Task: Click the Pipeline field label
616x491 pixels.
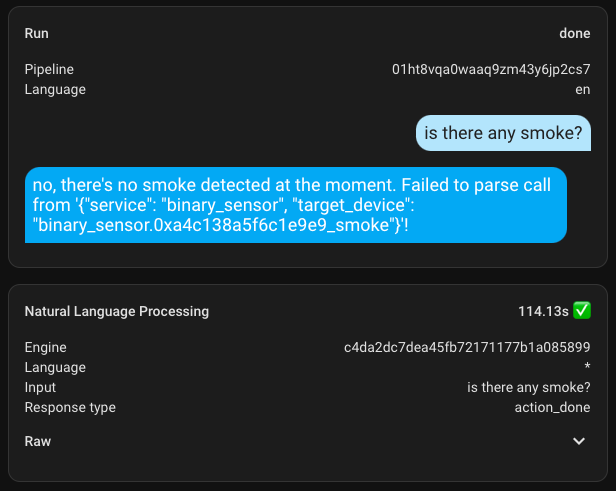Action: tap(50, 70)
